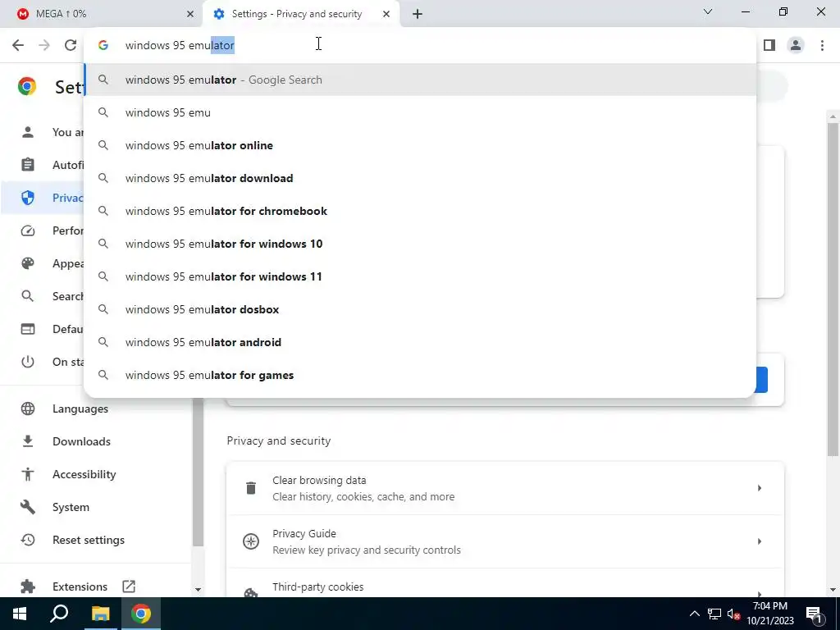Open Clear browsing data row

pos(504,488)
